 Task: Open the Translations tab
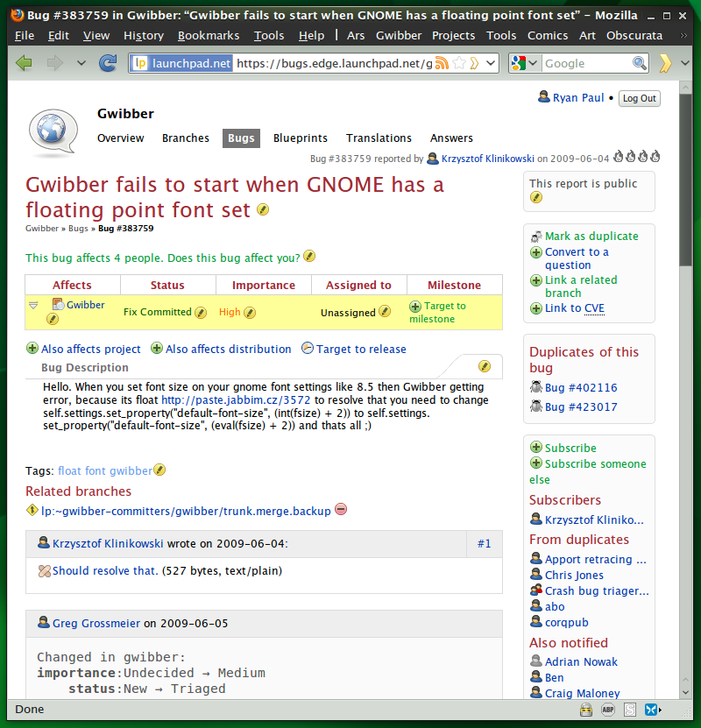point(379,138)
